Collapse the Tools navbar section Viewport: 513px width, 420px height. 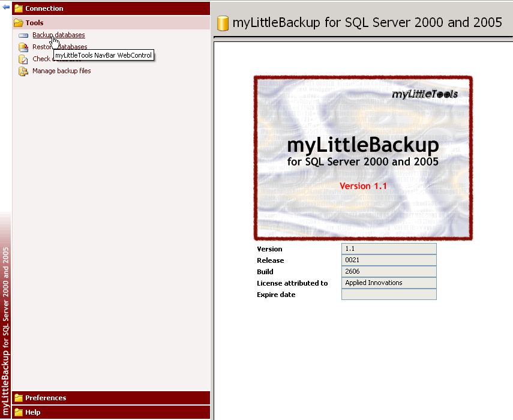coord(111,23)
